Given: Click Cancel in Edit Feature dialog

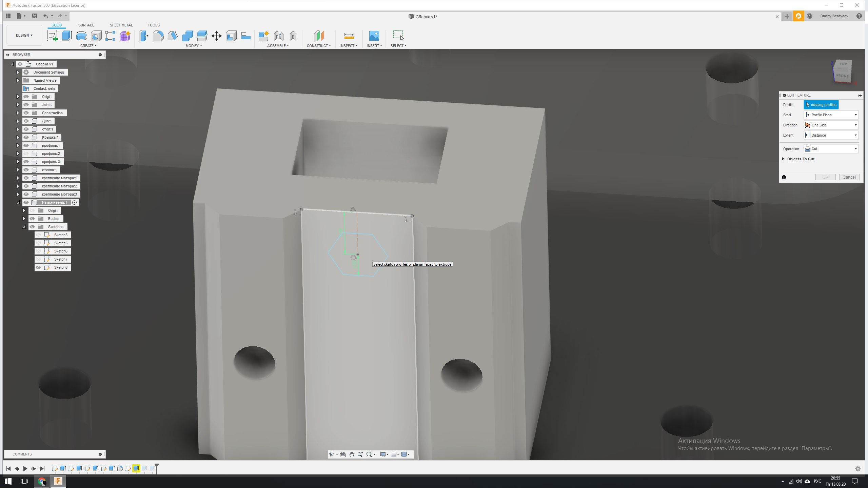Looking at the screenshot, I should tap(849, 177).
